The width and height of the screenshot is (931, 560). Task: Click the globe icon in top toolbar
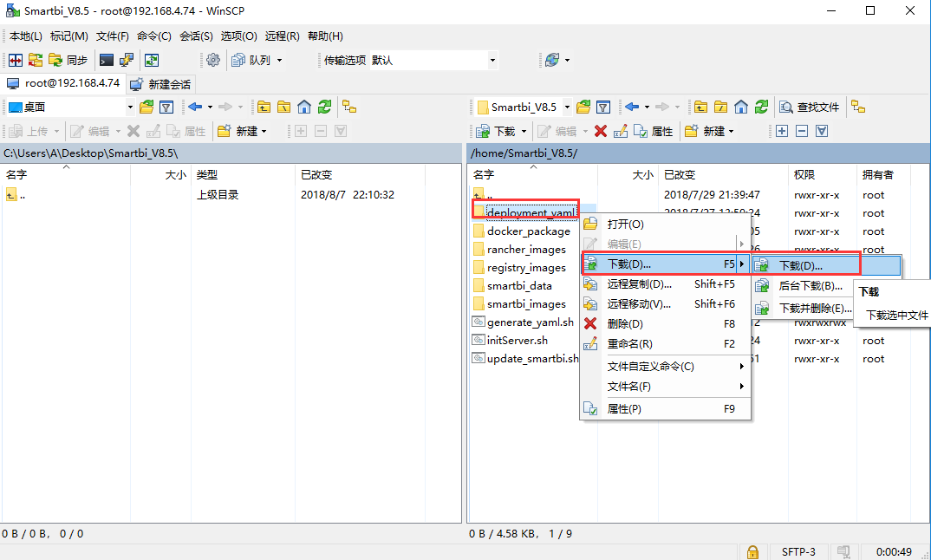(552, 60)
